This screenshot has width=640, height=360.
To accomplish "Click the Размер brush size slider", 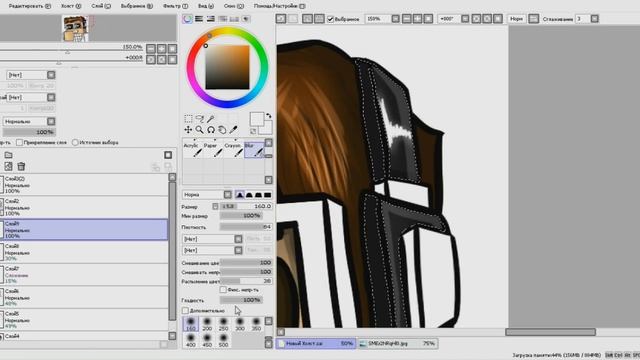I will pyautogui.click(x=246, y=206).
